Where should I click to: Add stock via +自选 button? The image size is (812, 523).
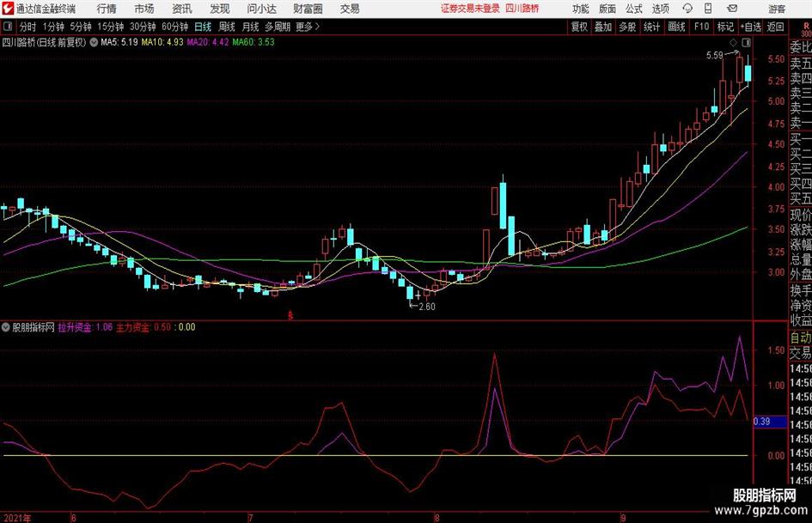(751, 27)
